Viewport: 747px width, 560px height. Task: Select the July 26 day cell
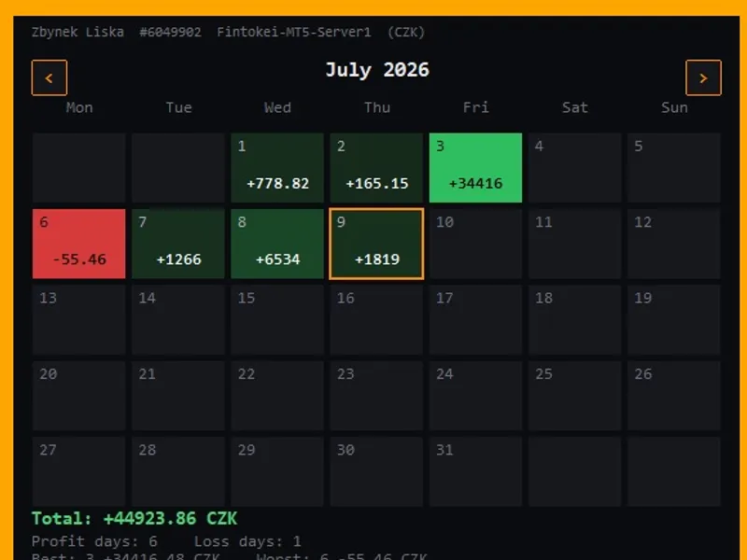674,396
